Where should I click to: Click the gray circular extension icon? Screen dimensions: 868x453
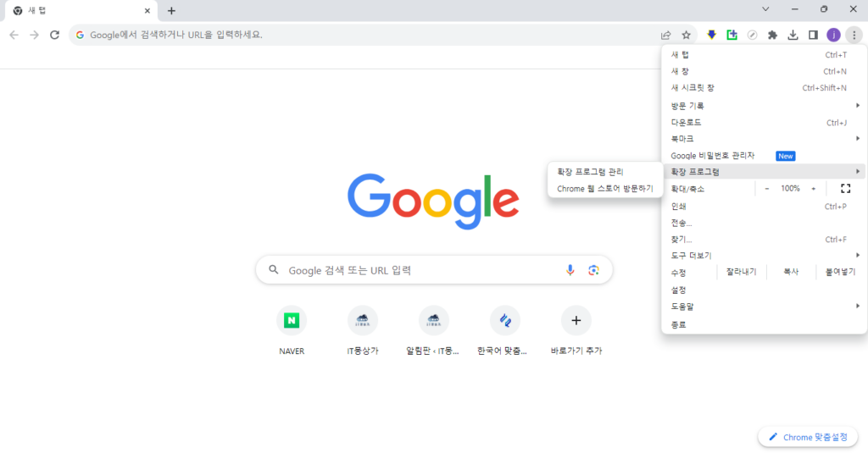[753, 35]
